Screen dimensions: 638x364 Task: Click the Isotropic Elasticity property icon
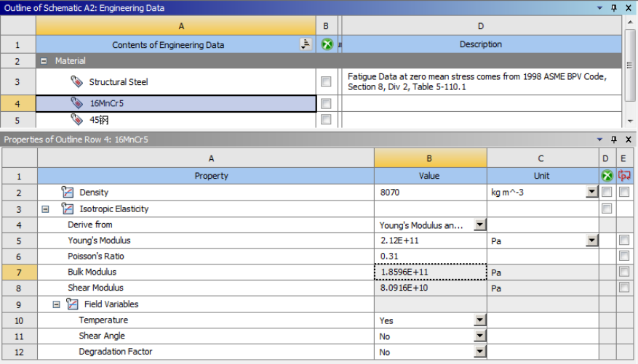click(68, 209)
